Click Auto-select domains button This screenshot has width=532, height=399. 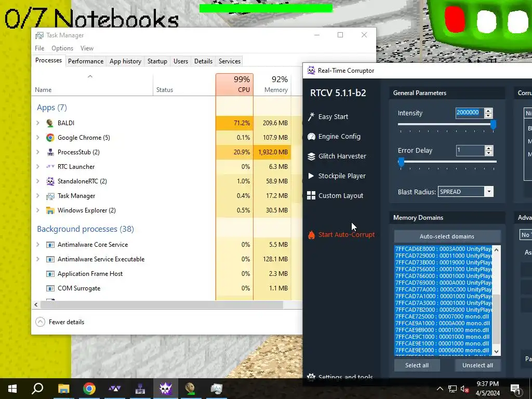click(447, 236)
